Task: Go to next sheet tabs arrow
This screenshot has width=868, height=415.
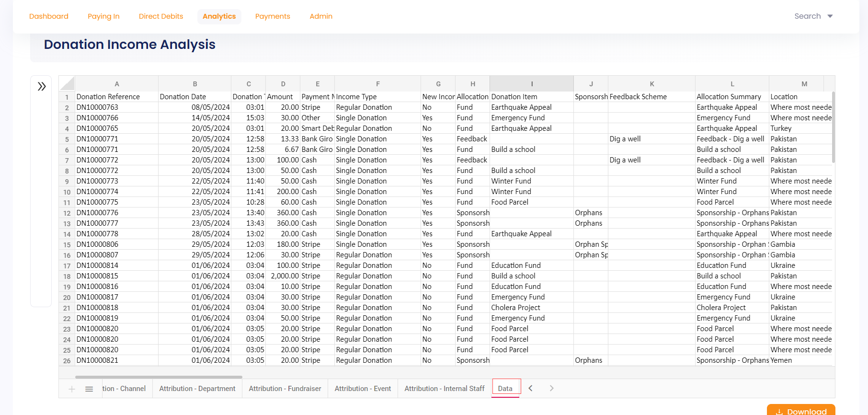Action: pos(551,388)
